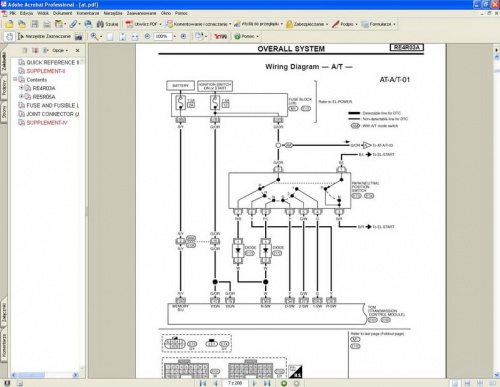Screen dimensions: 500x387
Task: Click the zoom out minus button
Action: pos(147,36)
